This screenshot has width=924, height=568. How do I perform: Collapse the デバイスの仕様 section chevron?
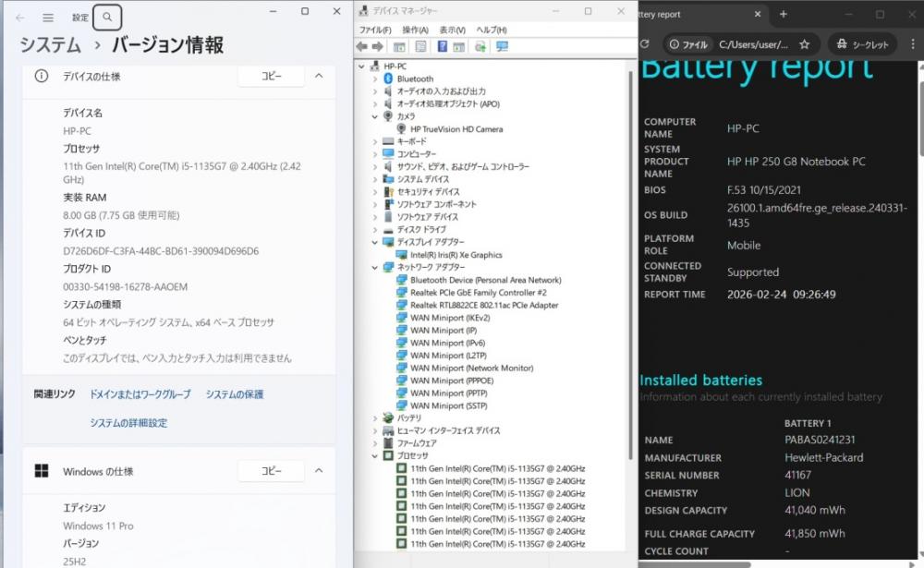[319, 76]
